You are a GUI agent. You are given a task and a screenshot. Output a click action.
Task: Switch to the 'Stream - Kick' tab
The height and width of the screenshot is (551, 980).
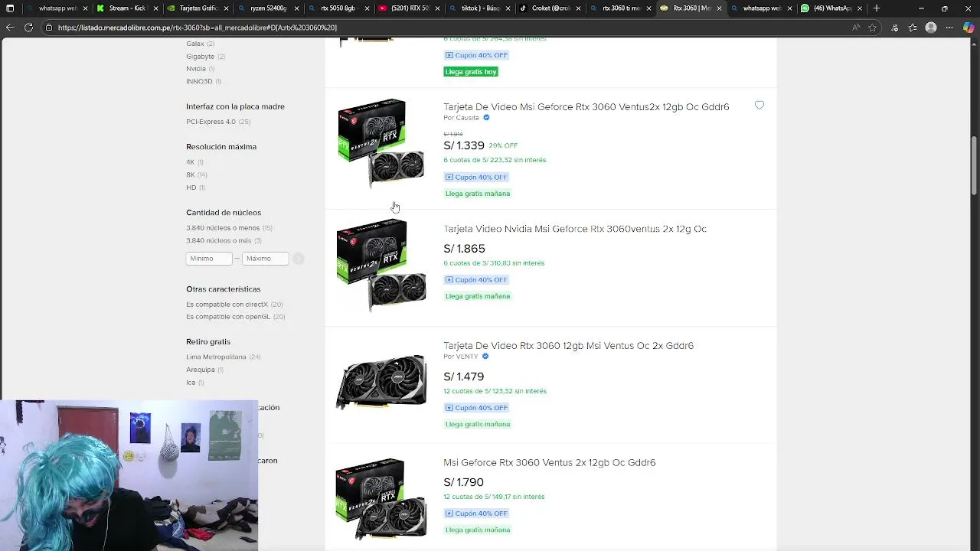tap(126, 8)
